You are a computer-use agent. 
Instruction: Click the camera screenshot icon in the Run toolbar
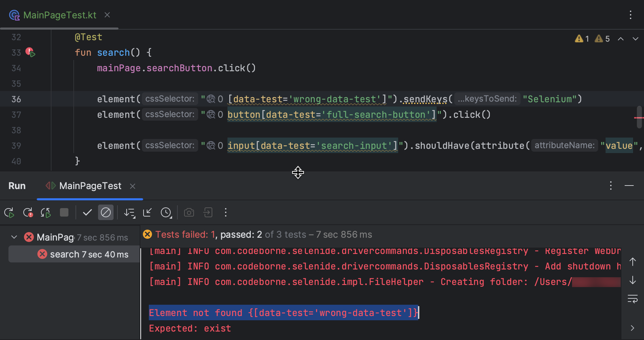tap(189, 212)
